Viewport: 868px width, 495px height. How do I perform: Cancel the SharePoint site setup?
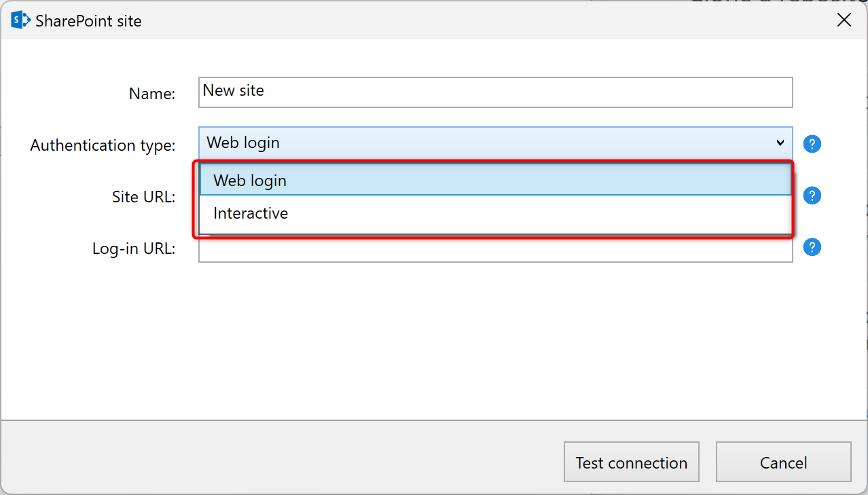[x=783, y=462]
